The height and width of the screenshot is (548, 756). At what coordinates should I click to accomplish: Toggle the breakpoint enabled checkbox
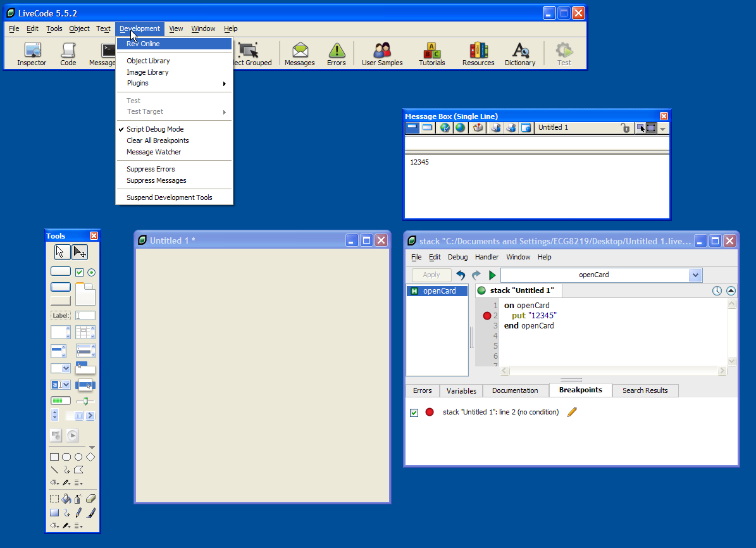(x=414, y=413)
